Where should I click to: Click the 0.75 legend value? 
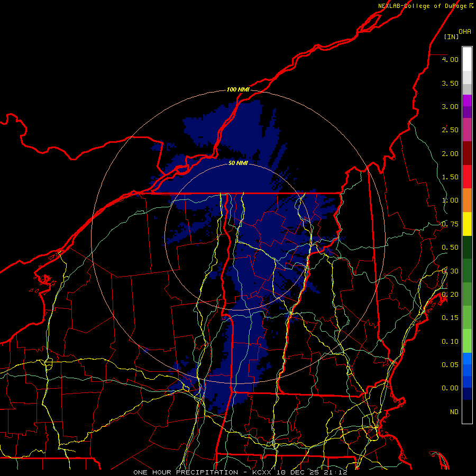coord(450,224)
